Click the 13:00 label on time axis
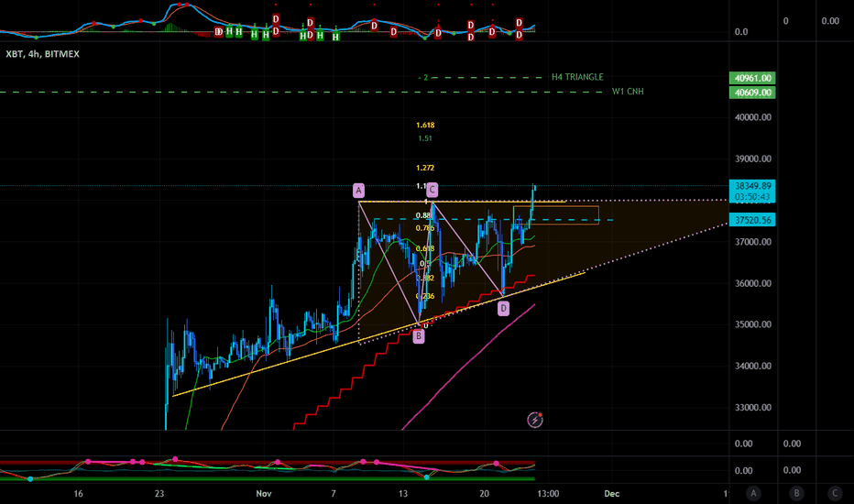854x504 pixels. [x=548, y=493]
